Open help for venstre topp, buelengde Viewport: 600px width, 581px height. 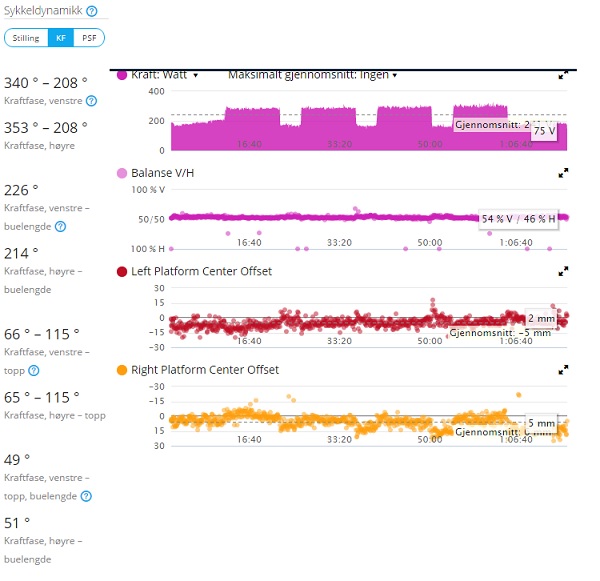tap(86, 496)
